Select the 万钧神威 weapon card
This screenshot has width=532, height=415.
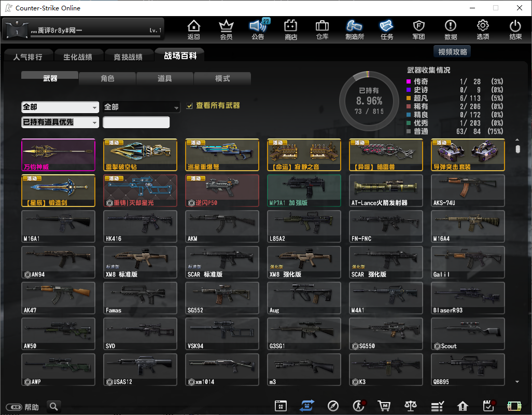click(x=59, y=155)
